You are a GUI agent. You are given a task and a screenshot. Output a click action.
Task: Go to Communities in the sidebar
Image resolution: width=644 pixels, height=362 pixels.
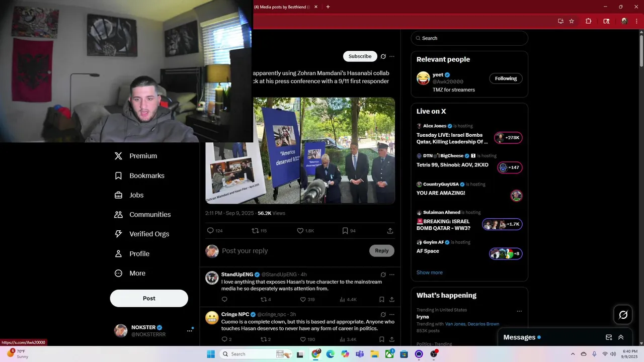click(x=142, y=214)
